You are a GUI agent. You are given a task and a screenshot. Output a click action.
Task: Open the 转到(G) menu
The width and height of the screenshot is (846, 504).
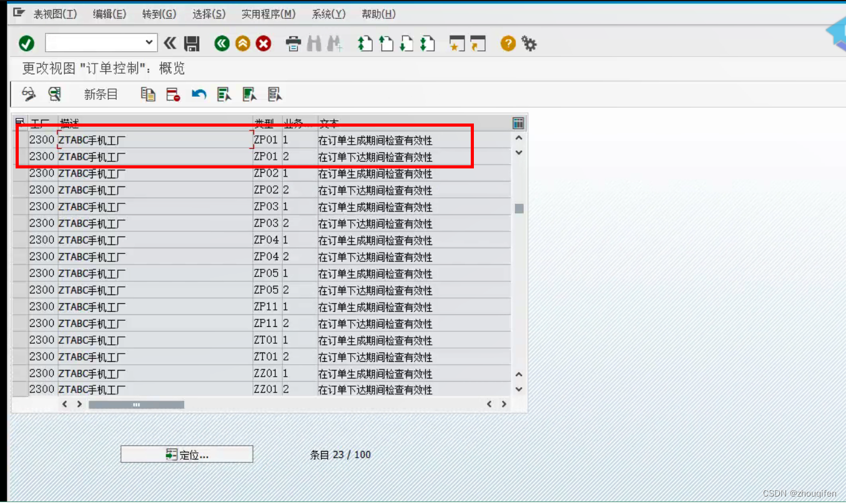click(x=159, y=14)
